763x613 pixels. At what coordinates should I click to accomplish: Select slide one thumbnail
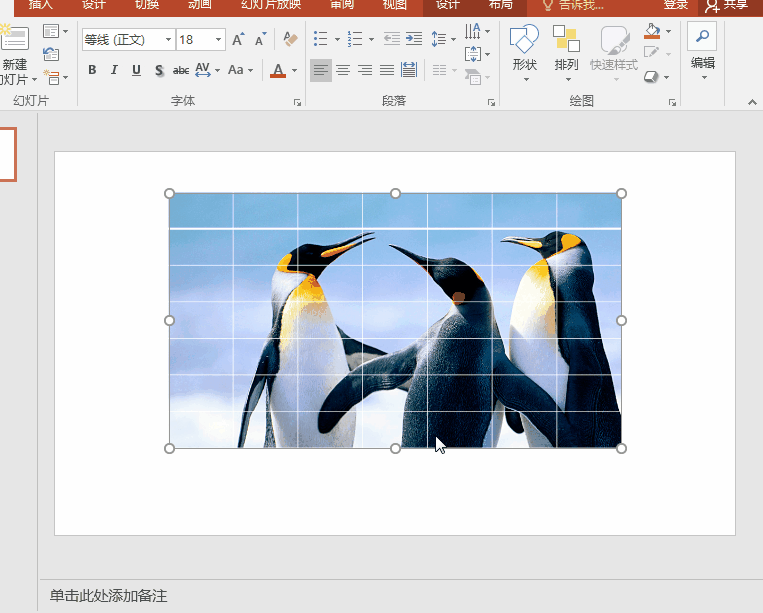tap(7, 155)
